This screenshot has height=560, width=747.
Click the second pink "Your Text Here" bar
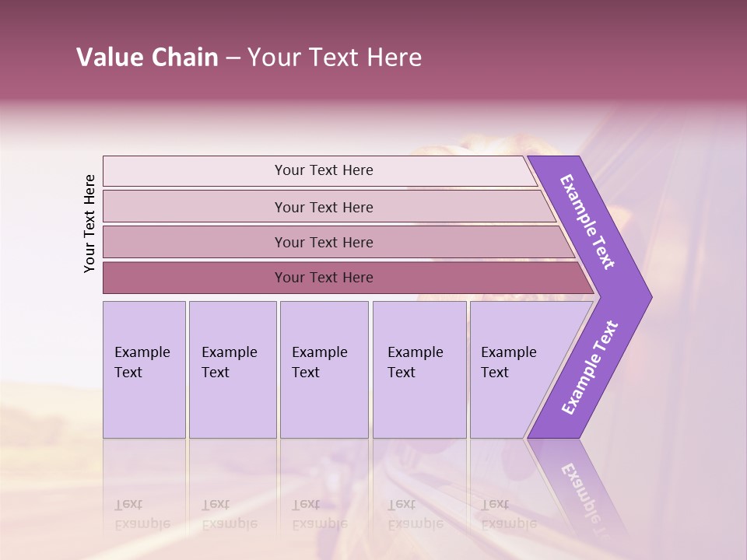328,207
